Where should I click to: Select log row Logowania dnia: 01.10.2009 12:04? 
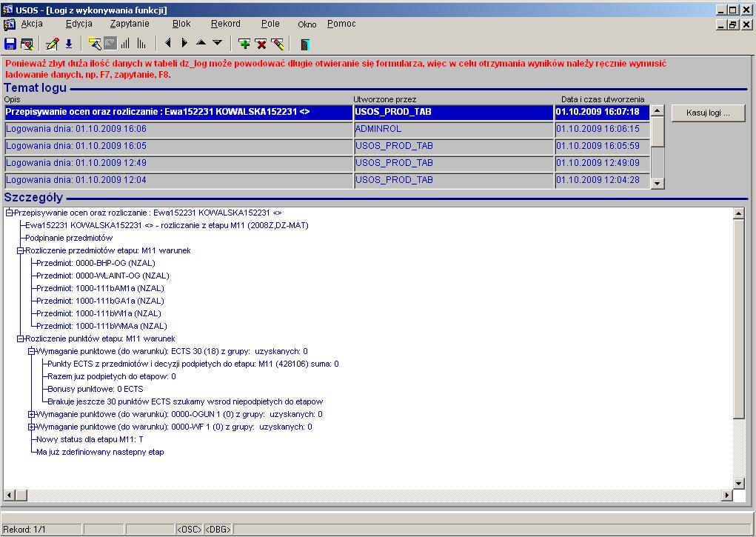click(178, 180)
